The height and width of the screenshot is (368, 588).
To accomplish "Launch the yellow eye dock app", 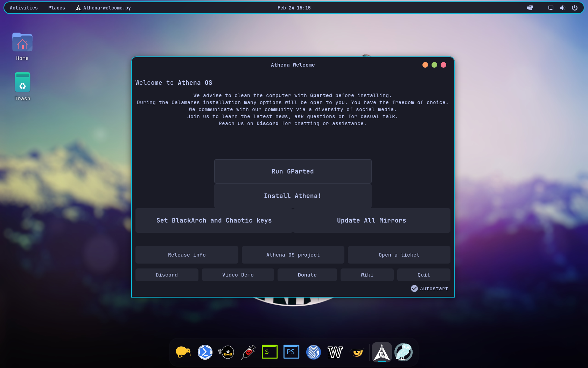I will (x=357, y=352).
